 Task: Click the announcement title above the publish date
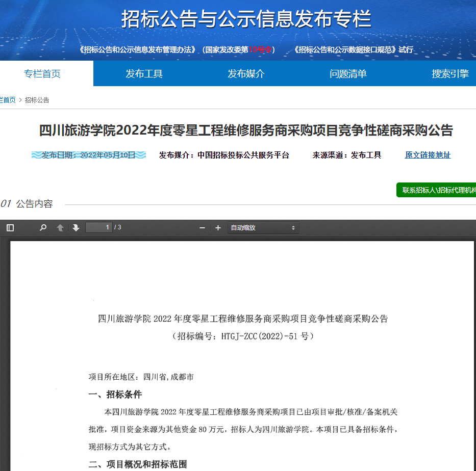(x=246, y=130)
